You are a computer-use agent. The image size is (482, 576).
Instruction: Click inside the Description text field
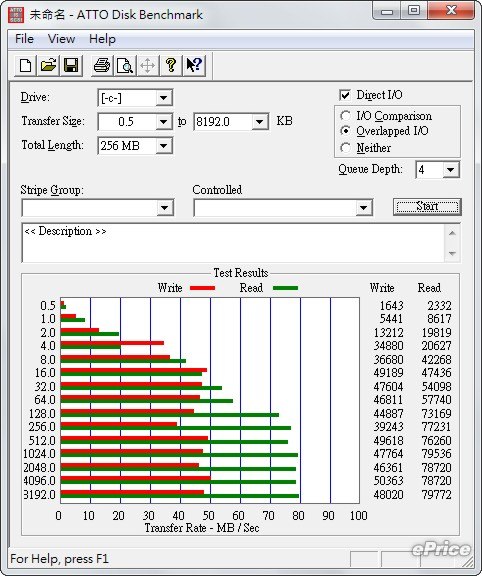click(234, 242)
